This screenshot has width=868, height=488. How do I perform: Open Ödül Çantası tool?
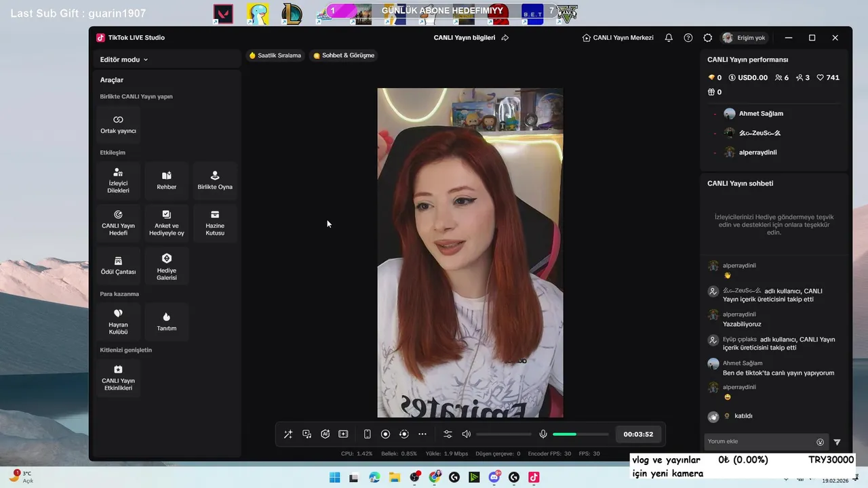click(x=118, y=266)
